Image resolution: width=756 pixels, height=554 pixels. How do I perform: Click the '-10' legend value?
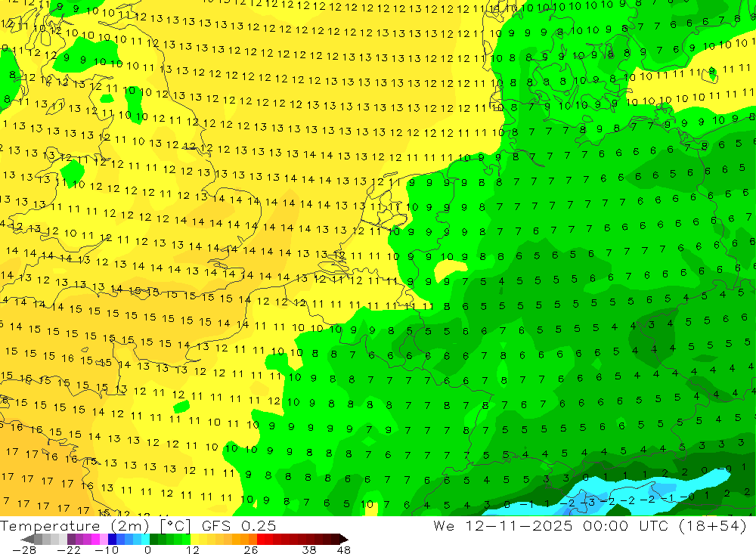(x=107, y=550)
